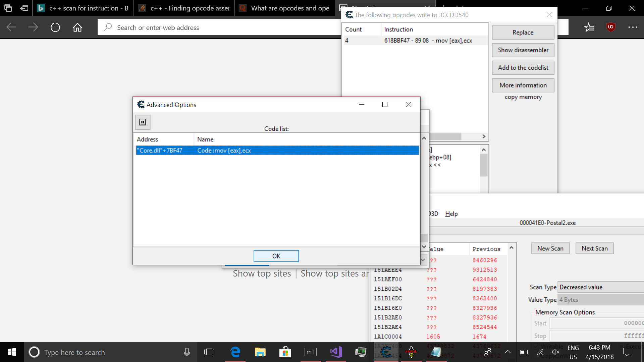Screen dimensions: 644x362
Task: Click the uBlock Origin extension icon
Action: click(610, 27)
